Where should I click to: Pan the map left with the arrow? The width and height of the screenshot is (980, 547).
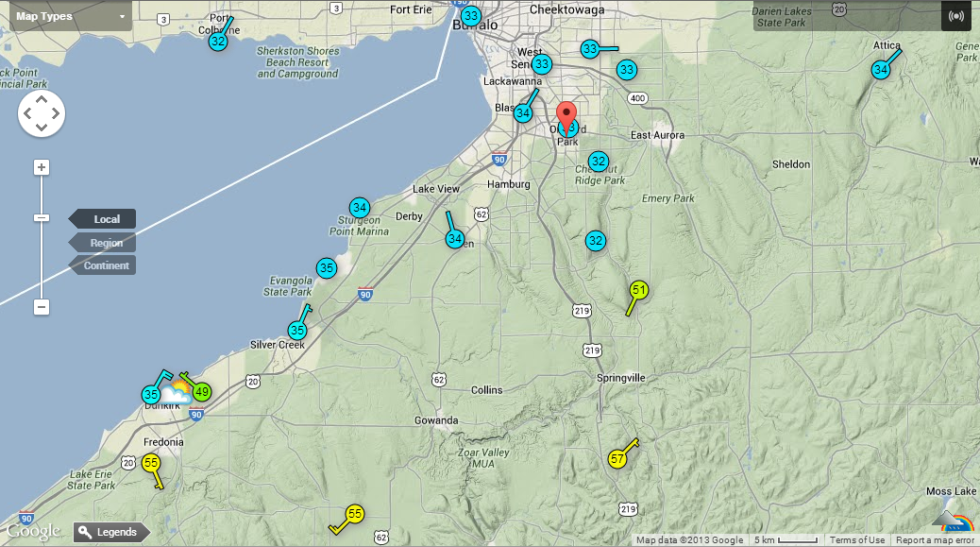(x=27, y=113)
